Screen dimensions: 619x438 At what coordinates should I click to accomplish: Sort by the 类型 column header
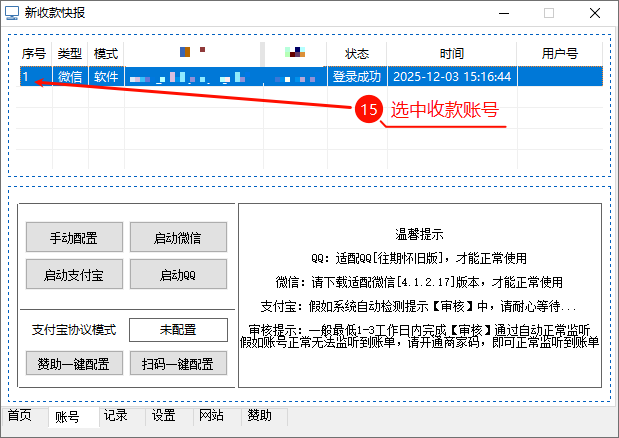[70, 53]
